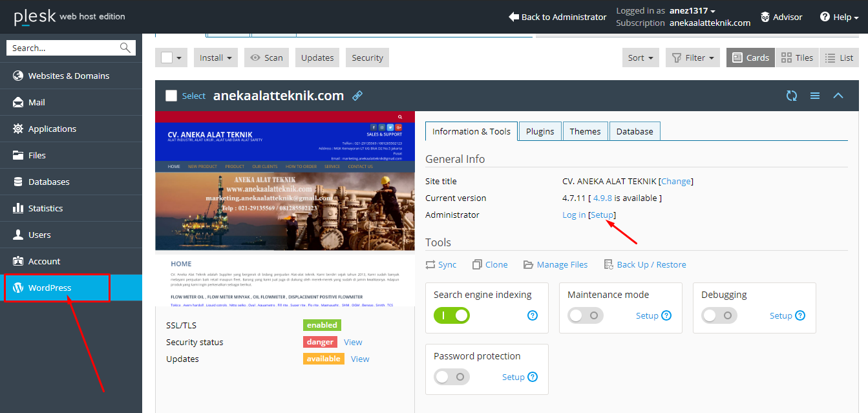
Task: Click the Websites & Domains globe icon
Action: [17, 76]
